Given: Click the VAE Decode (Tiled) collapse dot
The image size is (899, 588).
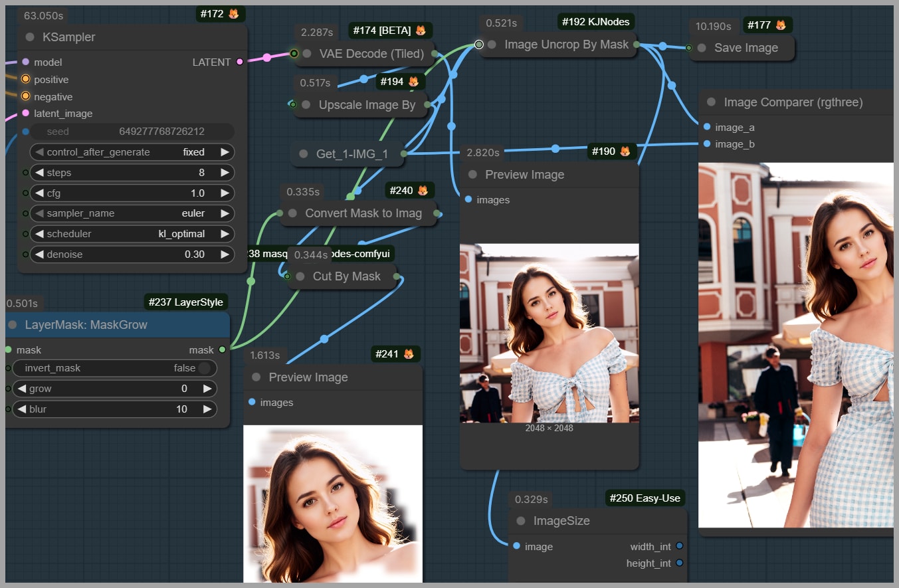Looking at the screenshot, I should tap(307, 54).
